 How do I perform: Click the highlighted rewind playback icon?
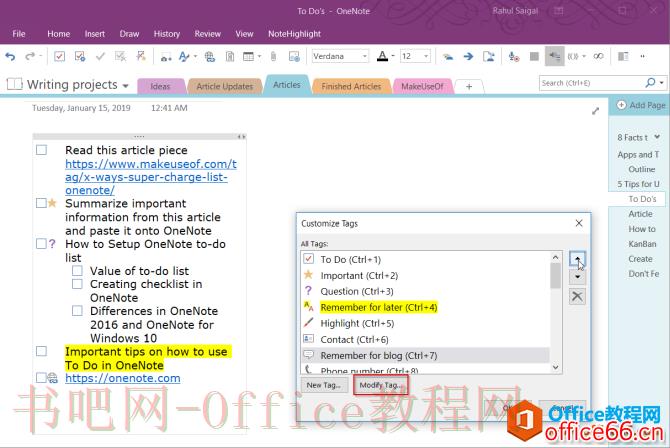coord(555,56)
